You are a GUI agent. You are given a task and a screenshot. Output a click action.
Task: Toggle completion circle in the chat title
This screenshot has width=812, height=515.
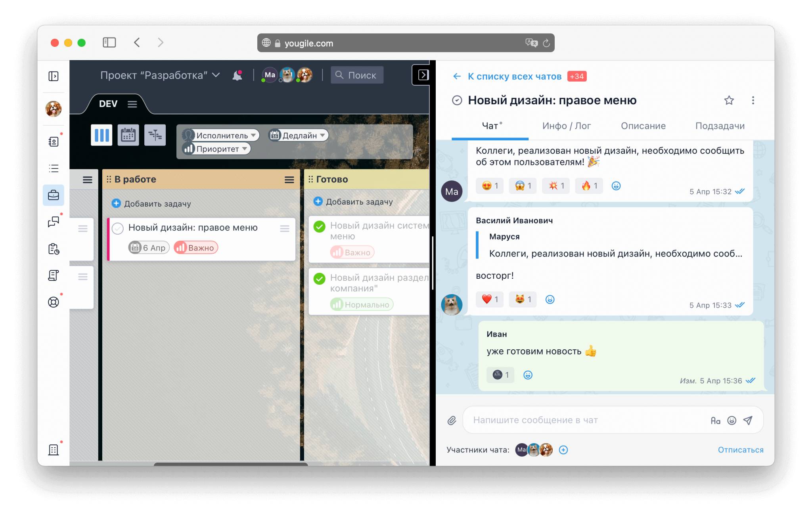click(457, 100)
